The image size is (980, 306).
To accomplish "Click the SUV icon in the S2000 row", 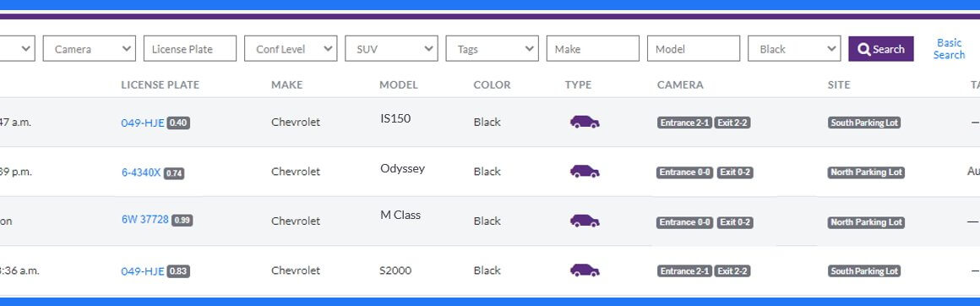I will [585, 270].
